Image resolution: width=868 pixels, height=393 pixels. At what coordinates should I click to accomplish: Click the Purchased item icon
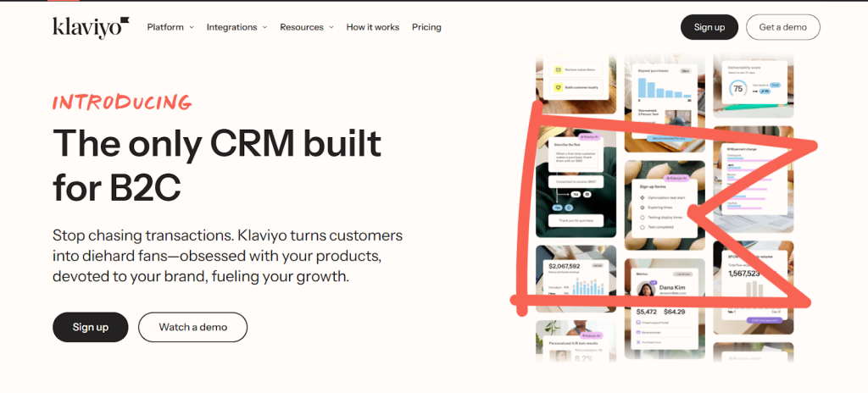tap(638, 342)
